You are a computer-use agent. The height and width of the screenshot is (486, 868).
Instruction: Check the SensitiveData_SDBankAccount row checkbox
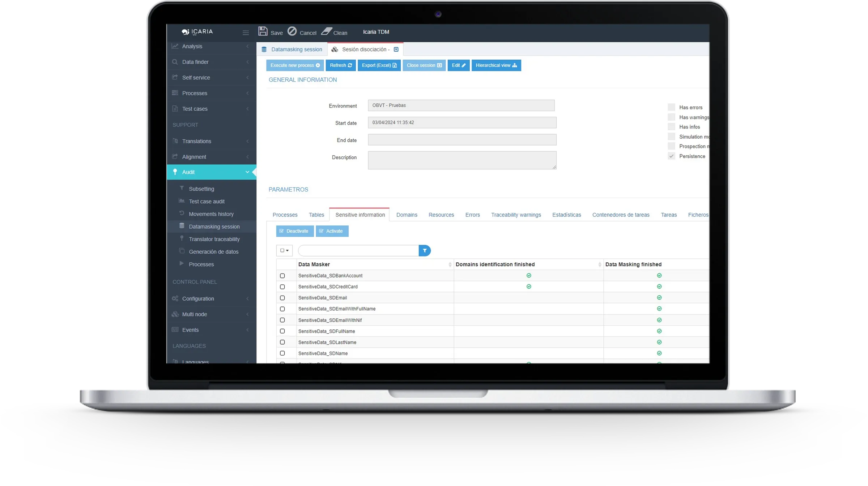(x=282, y=276)
